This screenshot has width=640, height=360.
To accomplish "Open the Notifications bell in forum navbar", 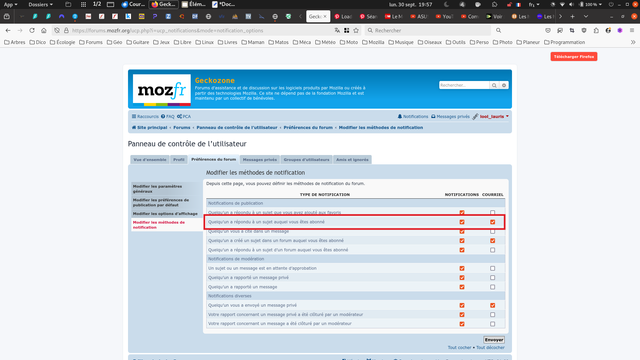I will pos(413,117).
